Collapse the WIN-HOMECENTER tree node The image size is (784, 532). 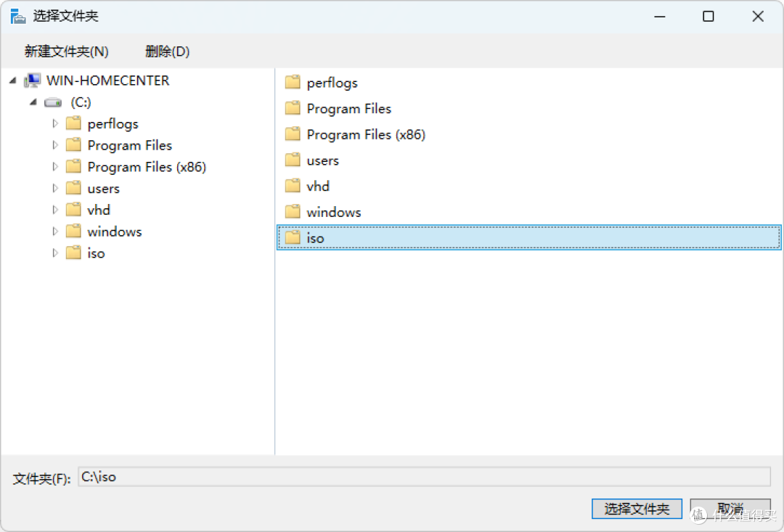coord(13,81)
